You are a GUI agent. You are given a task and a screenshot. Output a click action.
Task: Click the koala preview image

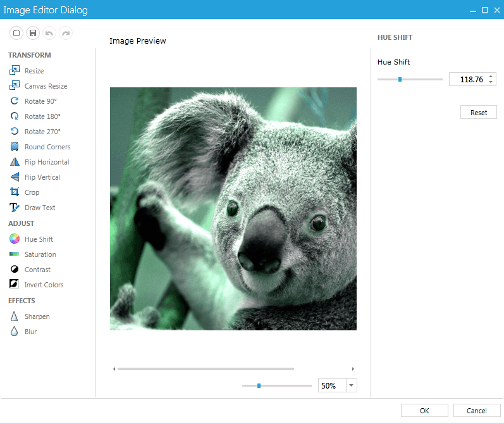[x=233, y=208]
